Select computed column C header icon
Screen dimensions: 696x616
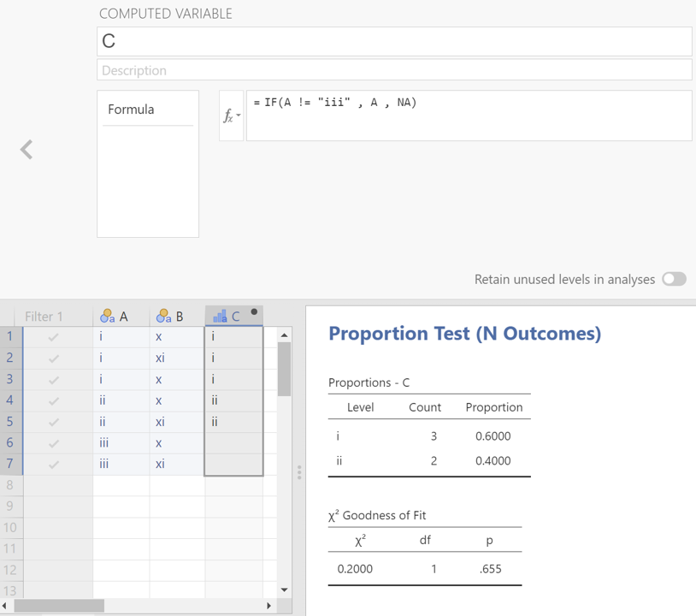pyautogui.click(x=221, y=317)
